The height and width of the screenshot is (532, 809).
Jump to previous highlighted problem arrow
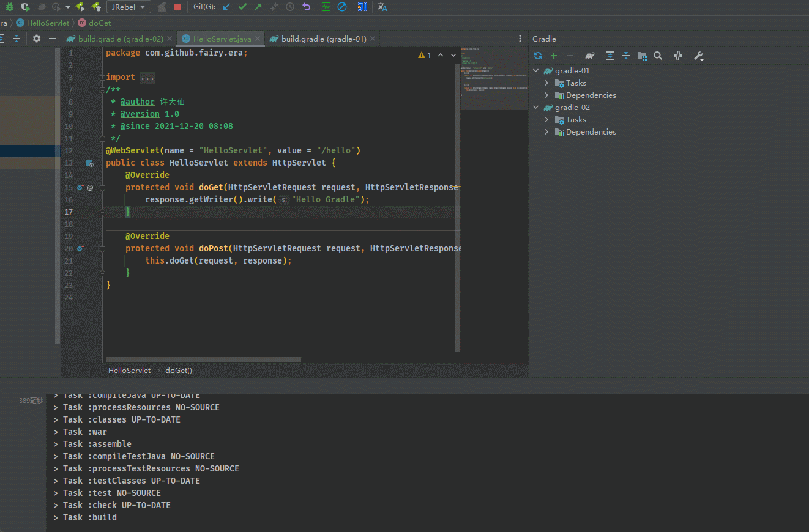[440, 55]
